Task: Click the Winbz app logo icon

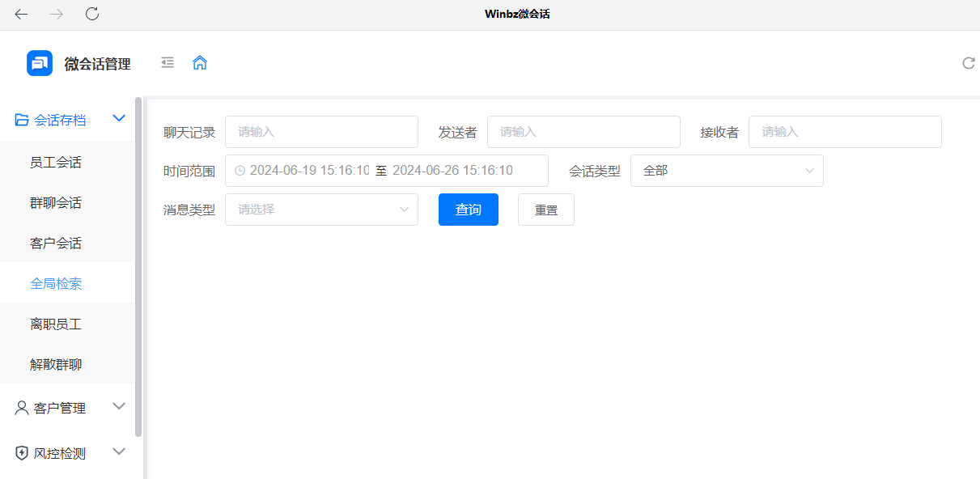Action: tap(40, 62)
